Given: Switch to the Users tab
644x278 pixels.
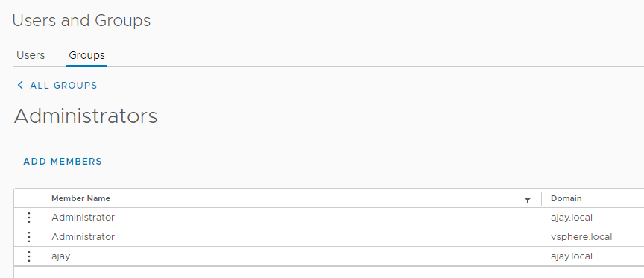Looking at the screenshot, I should [31, 55].
